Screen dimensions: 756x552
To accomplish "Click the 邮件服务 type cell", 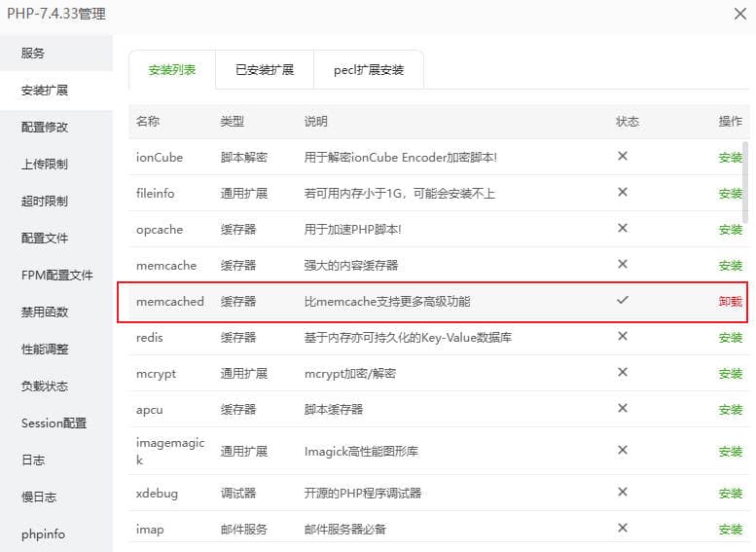I will pyautogui.click(x=244, y=530).
